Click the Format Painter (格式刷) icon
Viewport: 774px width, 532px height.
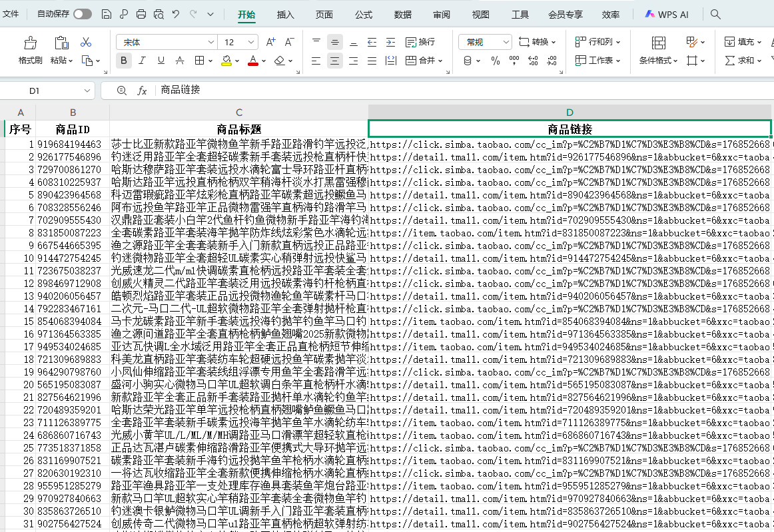click(x=30, y=44)
